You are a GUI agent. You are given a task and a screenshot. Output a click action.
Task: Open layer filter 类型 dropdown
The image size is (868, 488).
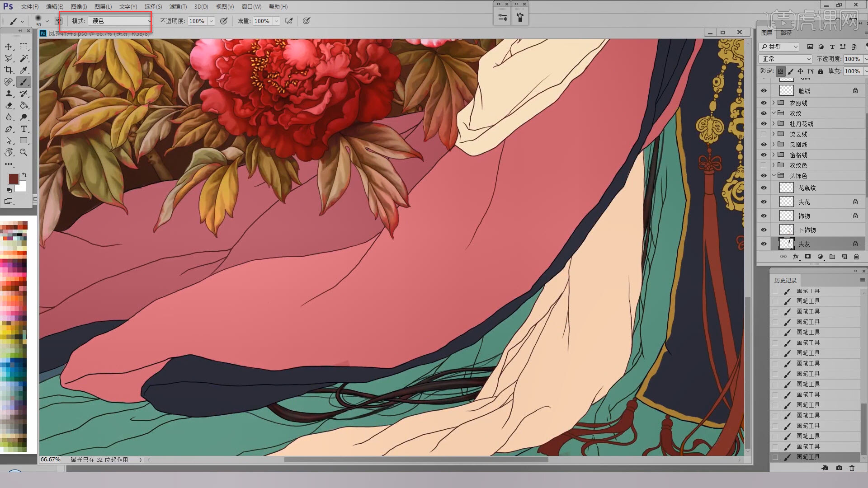point(779,47)
